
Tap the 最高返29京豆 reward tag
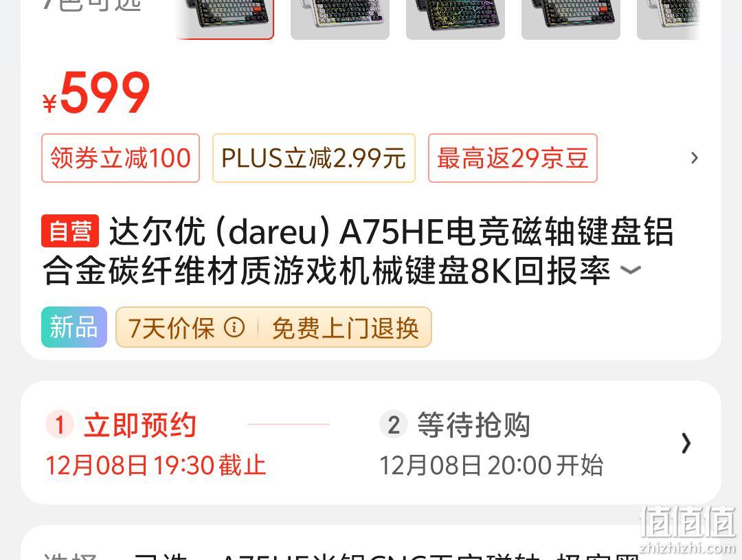pos(513,157)
